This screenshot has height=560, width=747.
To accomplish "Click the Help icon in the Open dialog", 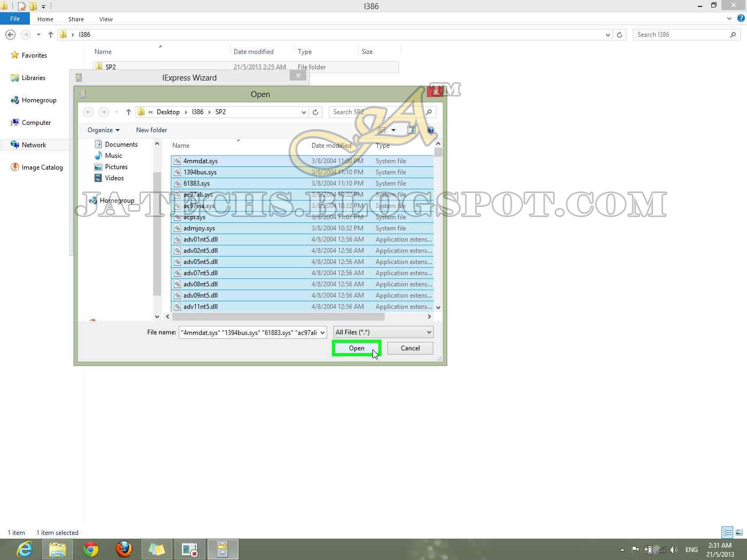I will click(431, 130).
